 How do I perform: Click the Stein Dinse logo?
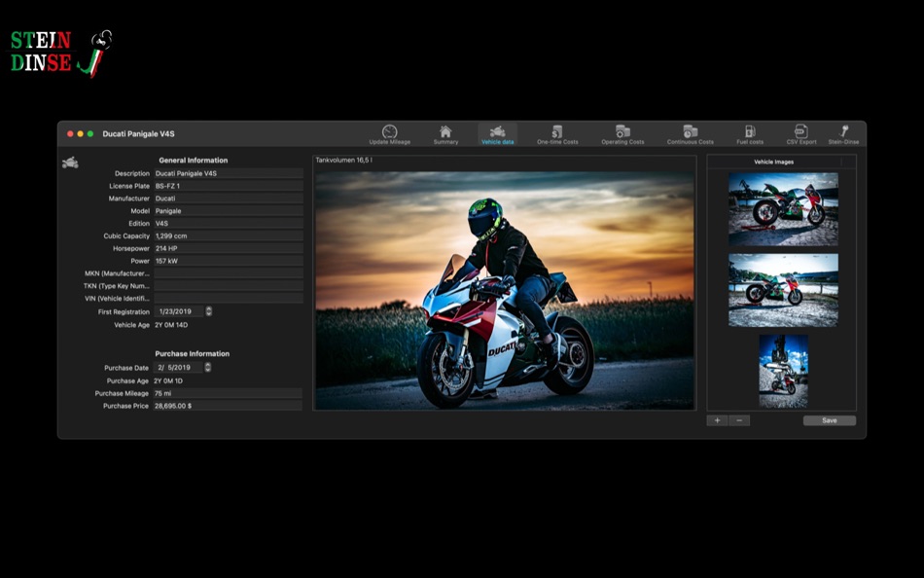[60, 54]
